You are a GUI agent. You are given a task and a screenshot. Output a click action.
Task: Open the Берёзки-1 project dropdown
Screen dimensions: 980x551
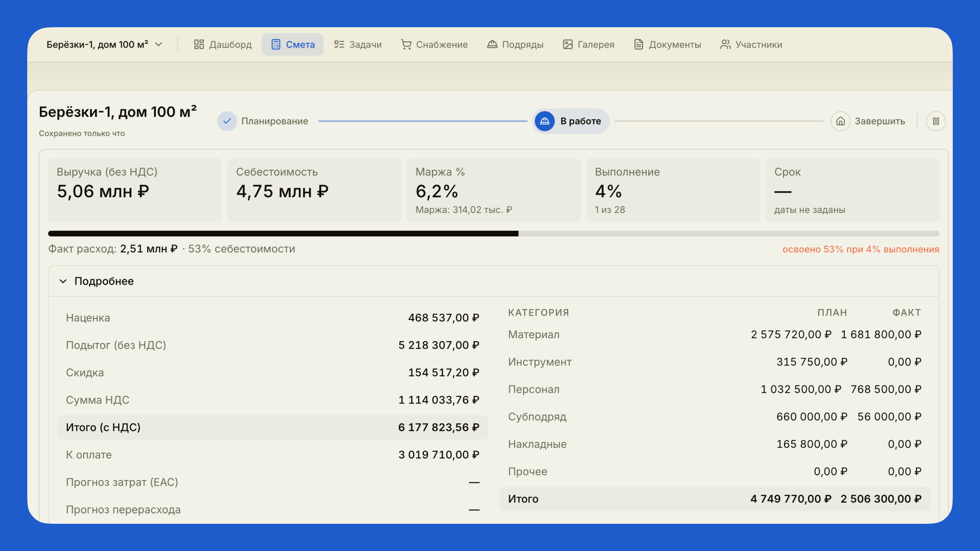104,45
